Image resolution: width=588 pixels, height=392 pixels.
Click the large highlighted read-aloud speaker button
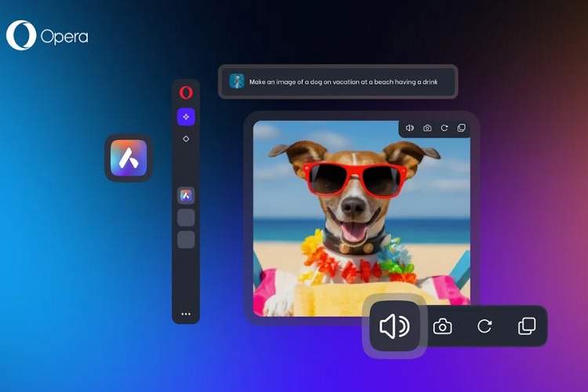pos(394,326)
